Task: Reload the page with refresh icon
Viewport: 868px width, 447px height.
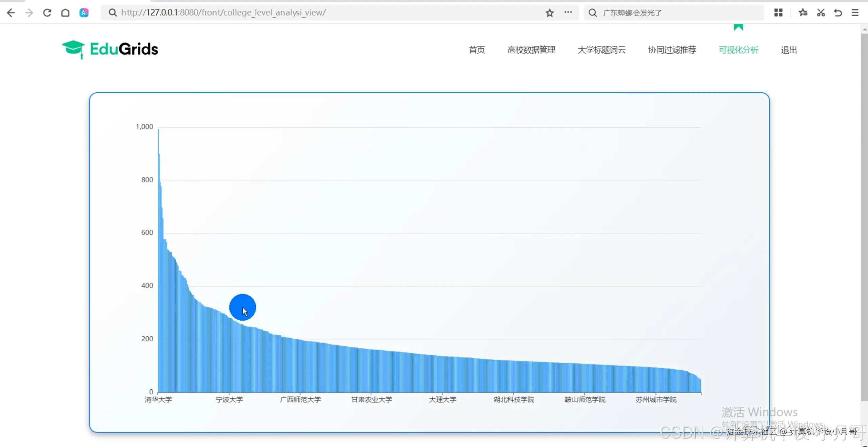Action: 47,13
